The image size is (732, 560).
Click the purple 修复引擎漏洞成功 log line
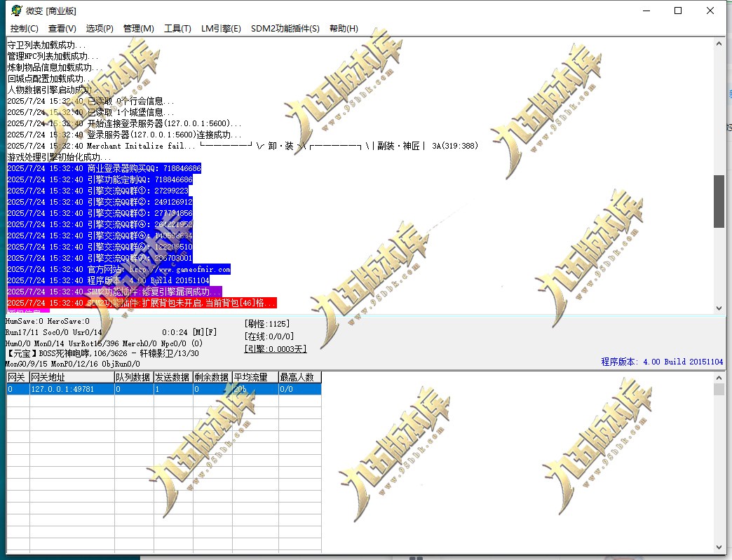click(x=114, y=292)
